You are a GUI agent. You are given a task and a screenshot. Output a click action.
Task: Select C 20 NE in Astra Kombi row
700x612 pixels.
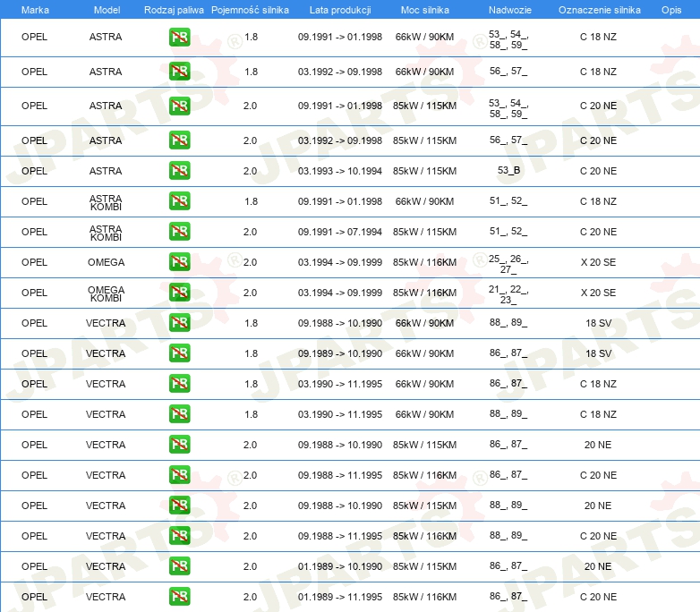pyautogui.click(x=598, y=232)
